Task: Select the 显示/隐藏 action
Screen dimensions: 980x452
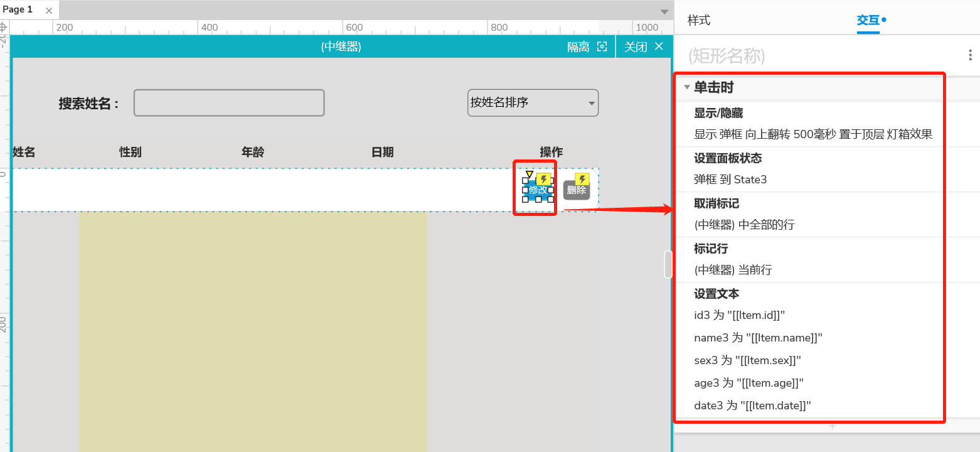Action: (718, 113)
